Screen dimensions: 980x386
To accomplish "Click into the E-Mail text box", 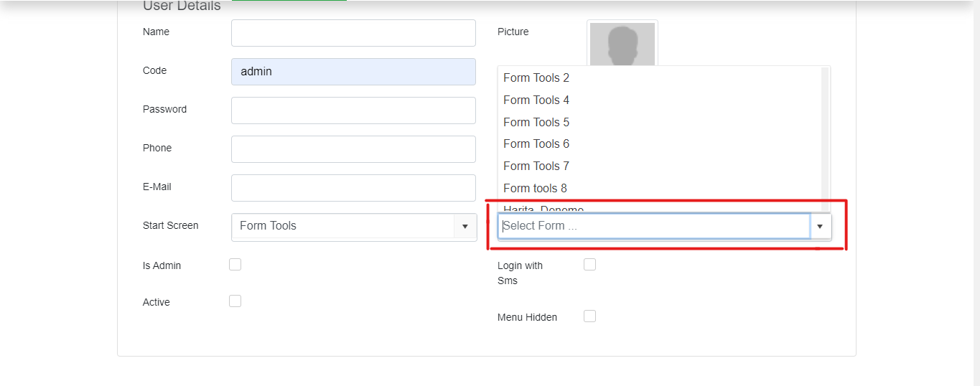I will click(353, 188).
